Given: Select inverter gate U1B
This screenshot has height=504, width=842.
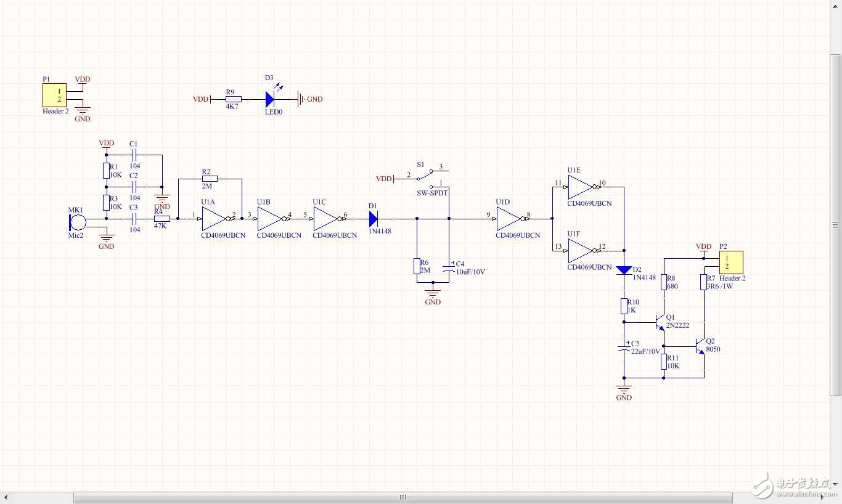Looking at the screenshot, I should click(271, 219).
